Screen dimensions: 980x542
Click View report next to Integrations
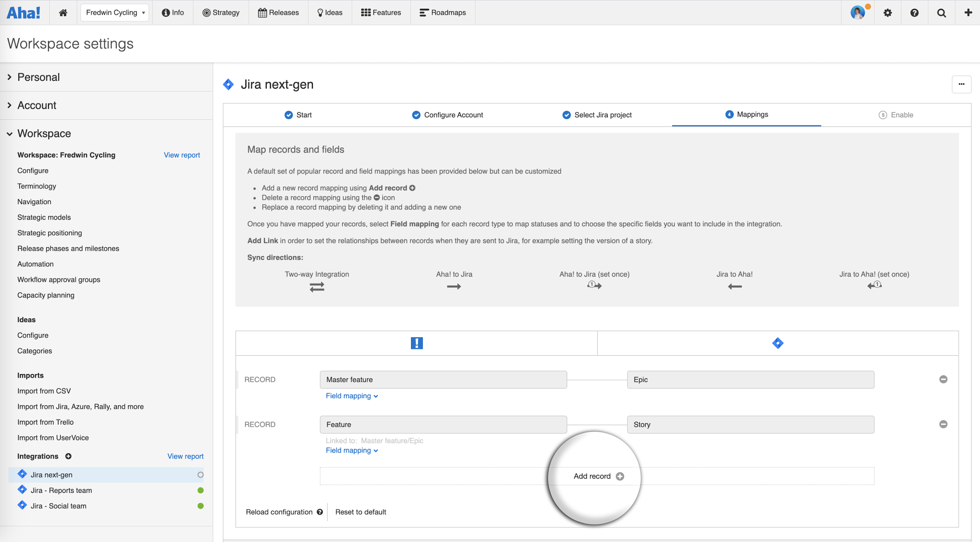pyautogui.click(x=185, y=456)
